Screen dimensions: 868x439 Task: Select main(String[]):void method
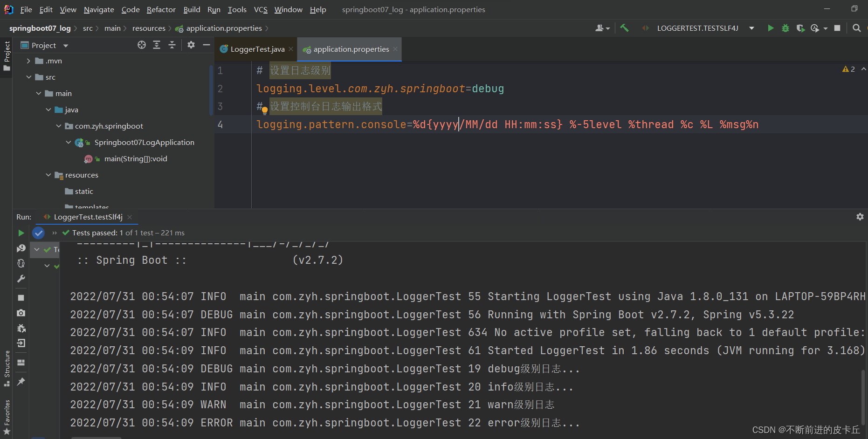click(x=136, y=159)
